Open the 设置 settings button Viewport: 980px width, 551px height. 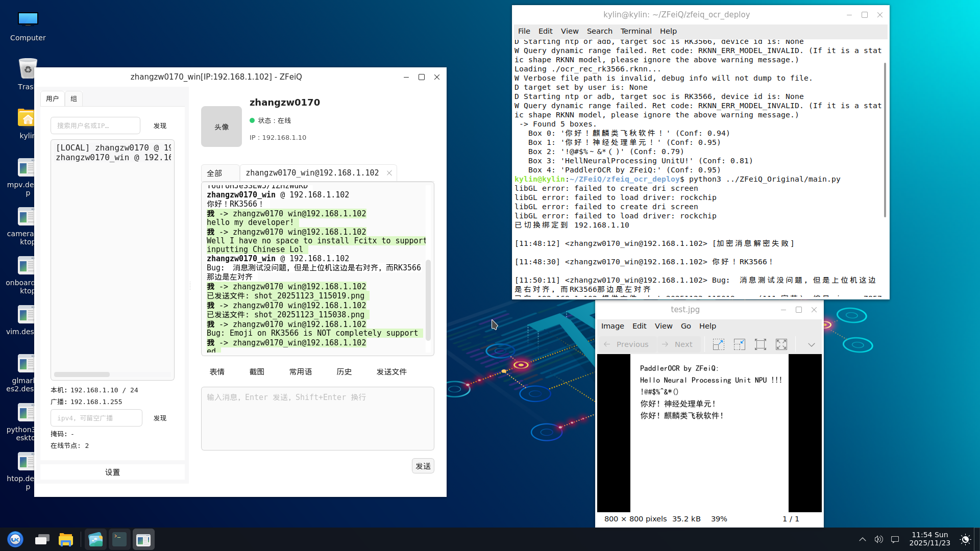tap(112, 472)
